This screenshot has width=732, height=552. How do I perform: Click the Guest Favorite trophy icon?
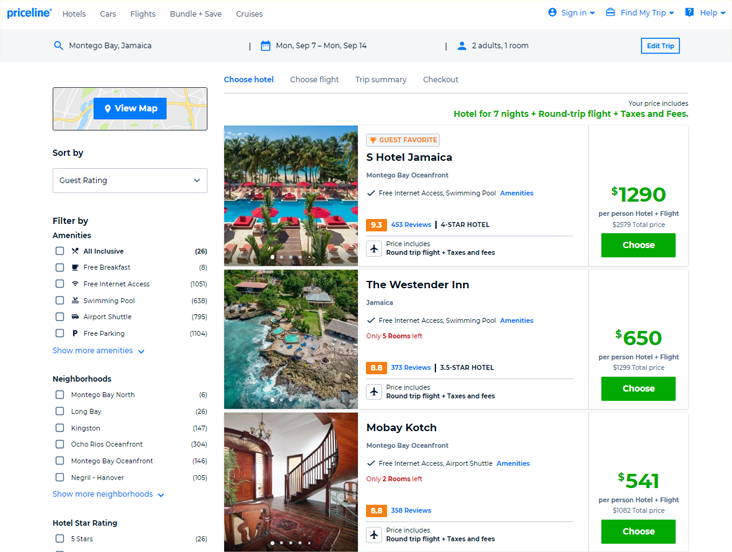pyautogui.click(x=373, y=140)
